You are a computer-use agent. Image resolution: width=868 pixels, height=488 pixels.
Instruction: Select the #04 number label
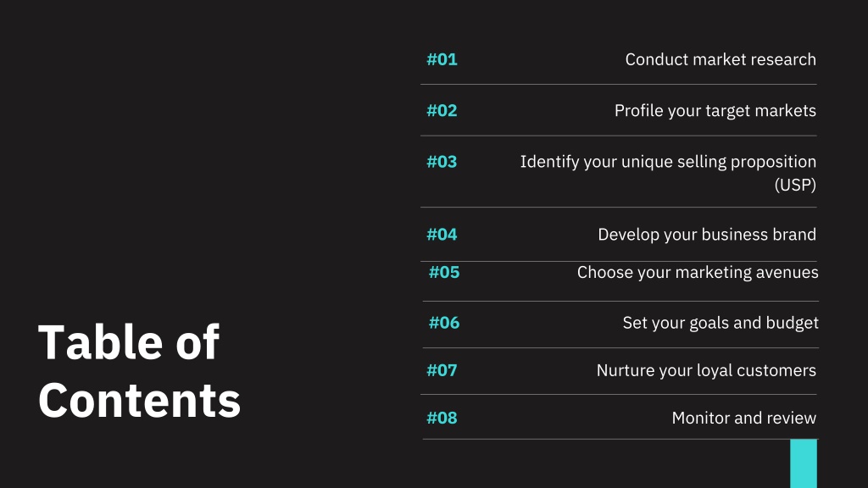pyautogui.click(x=442, y=235)
